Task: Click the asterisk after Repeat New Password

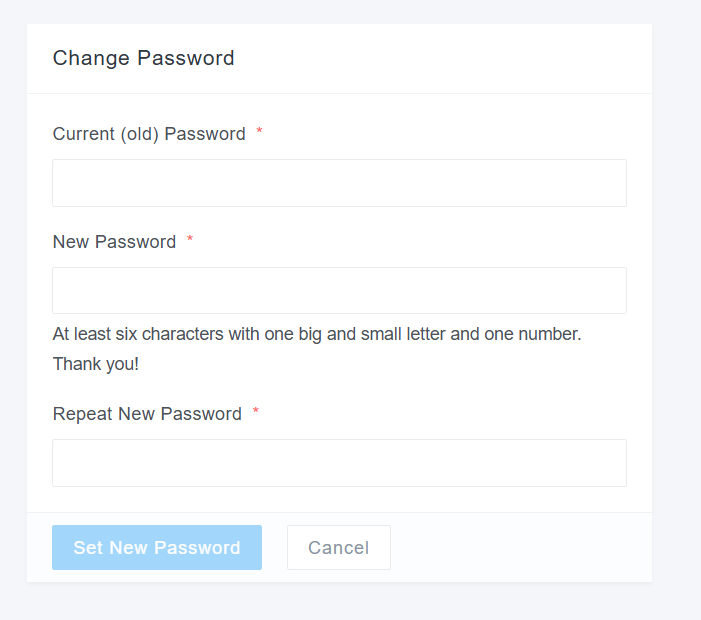Action: tap(256, 413)
